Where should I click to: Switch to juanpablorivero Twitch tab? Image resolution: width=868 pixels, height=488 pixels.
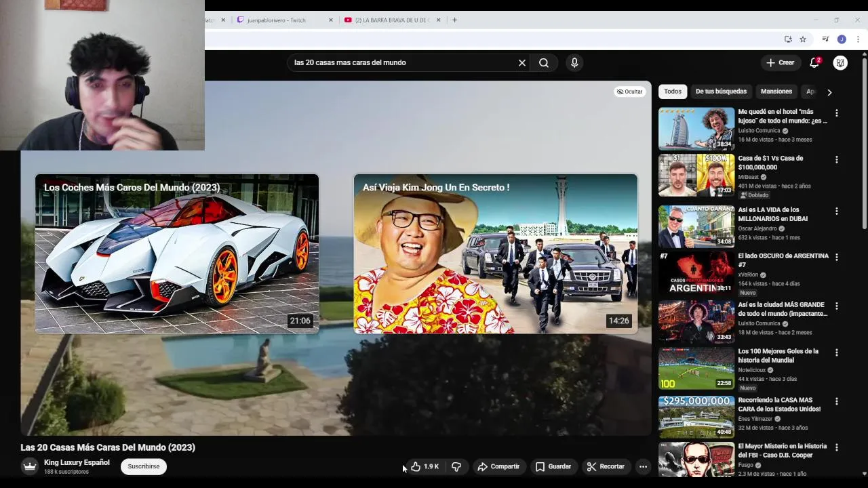click(277, 20)
